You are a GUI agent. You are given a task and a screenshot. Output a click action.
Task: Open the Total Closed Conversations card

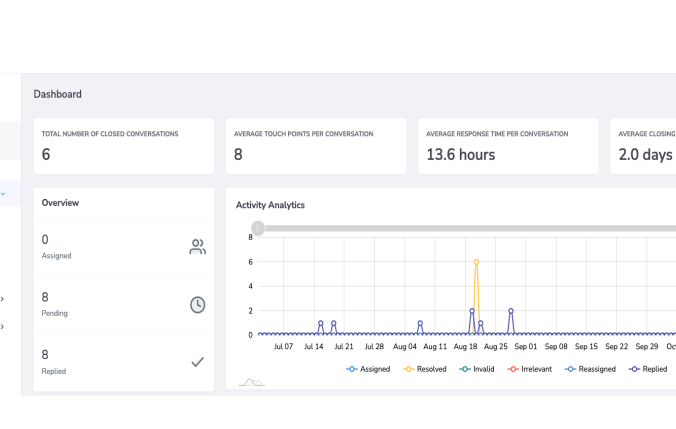click(124, 146)
